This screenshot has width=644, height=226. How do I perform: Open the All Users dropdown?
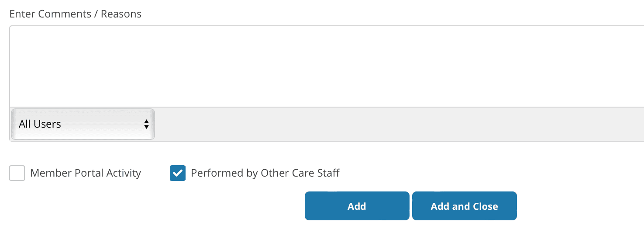click(x=83, y=124)
